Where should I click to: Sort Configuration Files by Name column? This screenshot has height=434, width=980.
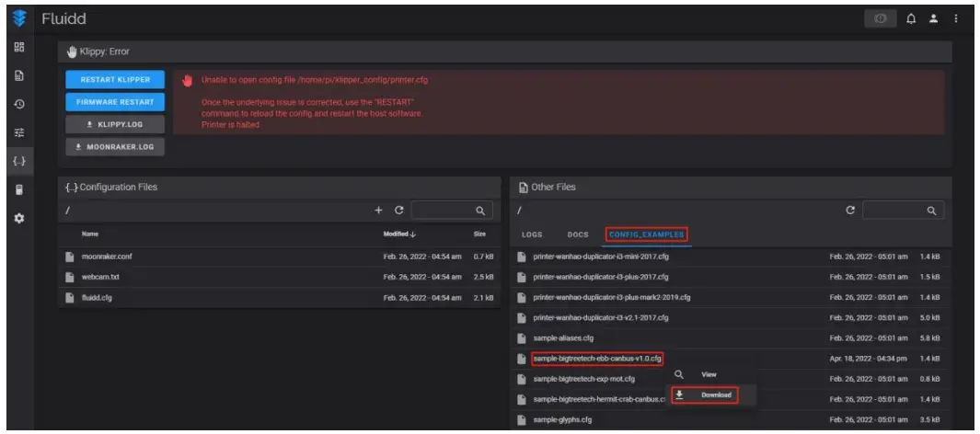[x=90, y=234]
